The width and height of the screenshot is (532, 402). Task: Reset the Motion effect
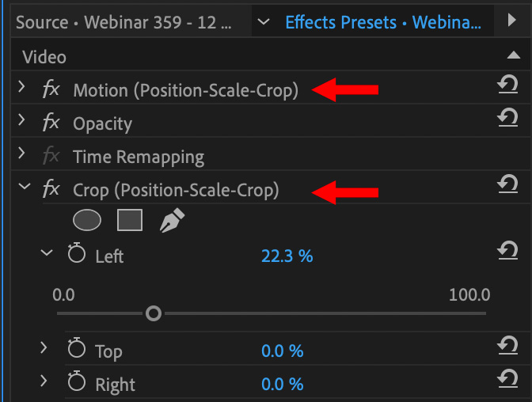point(507,85)
